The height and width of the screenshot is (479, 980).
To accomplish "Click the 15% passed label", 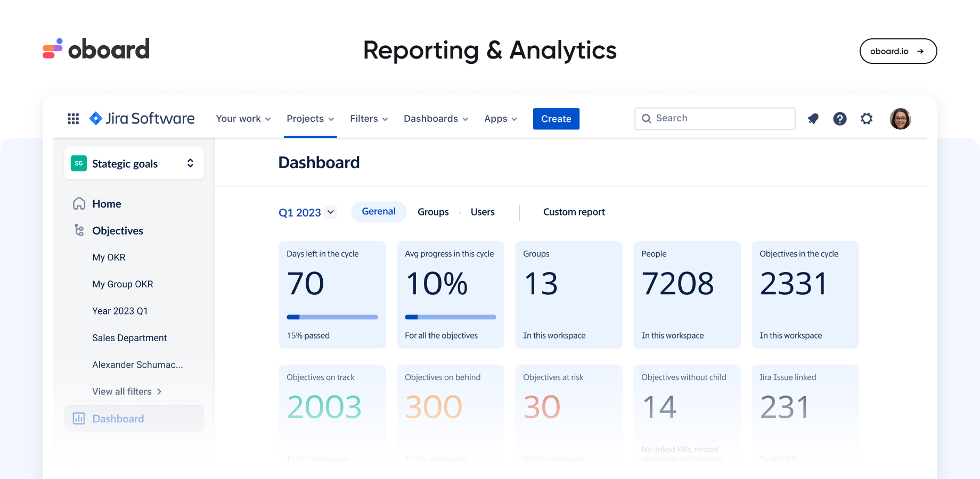I will click(x=308, y=335).
